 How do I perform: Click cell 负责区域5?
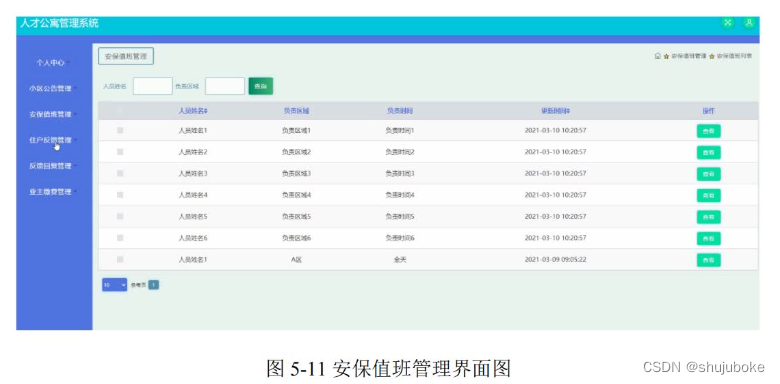coord(296,216)
